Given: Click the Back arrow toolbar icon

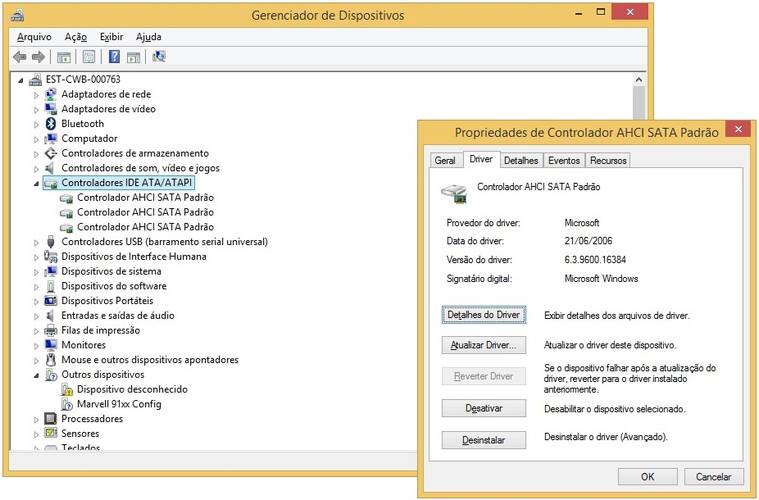Looking at the screenshot, I should [x=20, y=57].
